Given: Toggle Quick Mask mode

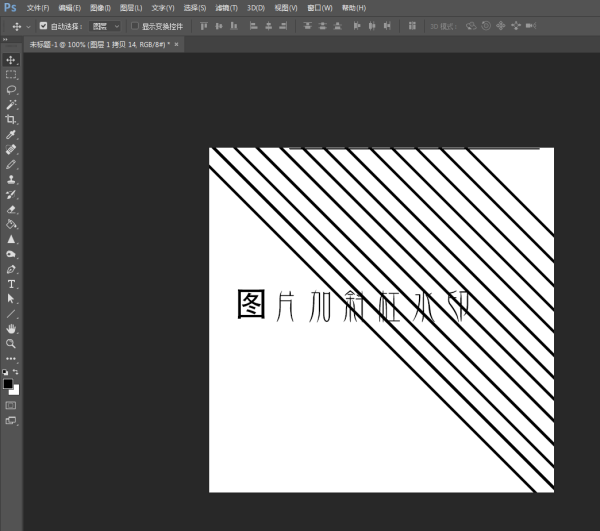Looking at the screenshot, I should tap(11, 406).
